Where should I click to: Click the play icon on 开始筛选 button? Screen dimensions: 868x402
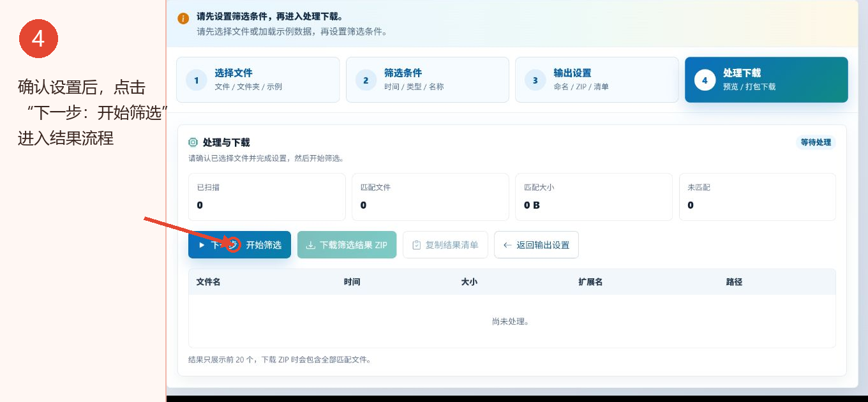click(202, 245)
